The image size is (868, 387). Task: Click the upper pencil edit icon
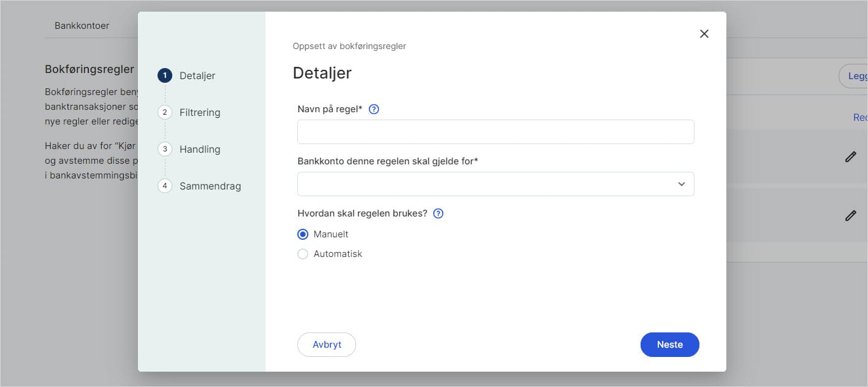(x=850, y=157)
